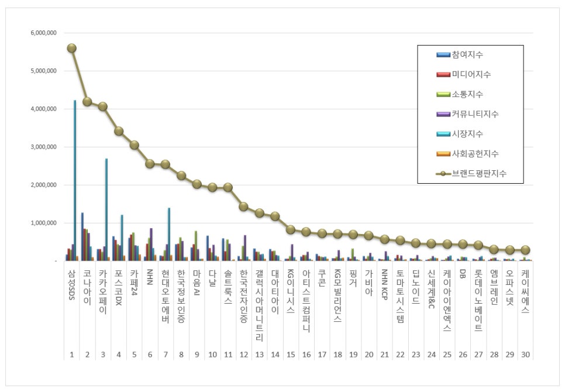Click rank number 30 below 케이씨에스

coord(526,355)
